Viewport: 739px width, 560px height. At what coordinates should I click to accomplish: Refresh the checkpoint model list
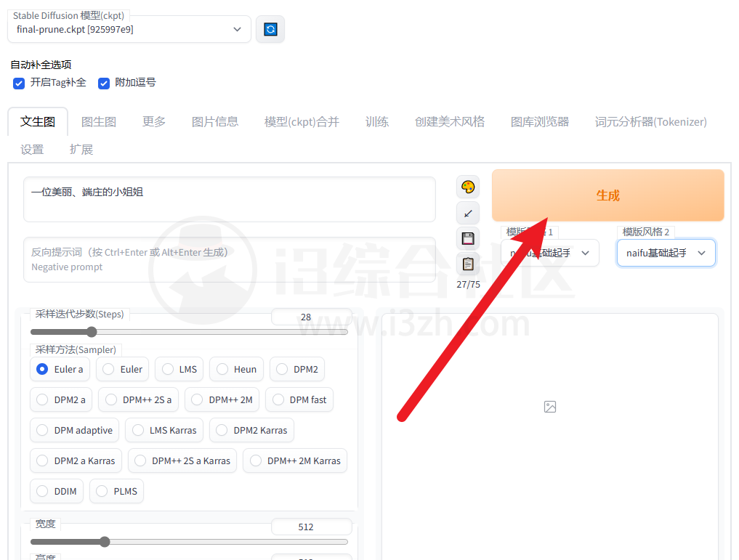pos(270,29)
